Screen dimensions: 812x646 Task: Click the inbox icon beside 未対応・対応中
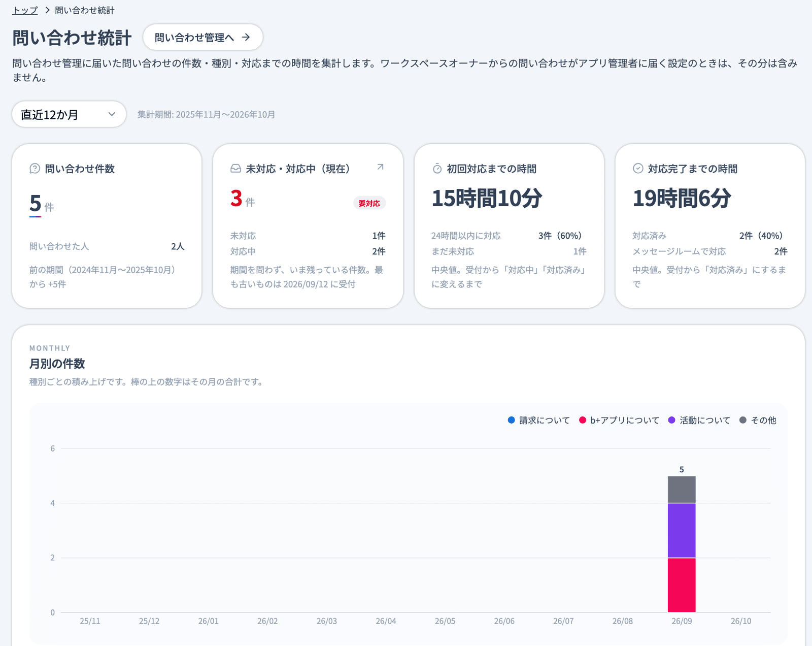pyautogui.click(x=235, y=169)
